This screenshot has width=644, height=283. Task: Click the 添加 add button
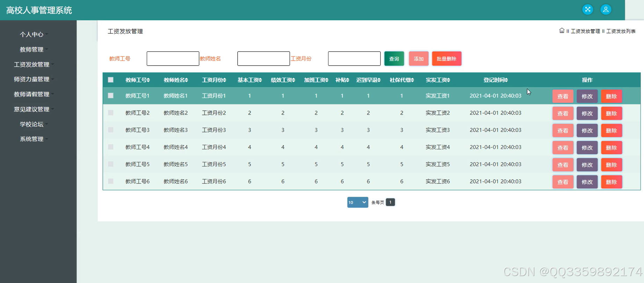click(x=419, y=59)
